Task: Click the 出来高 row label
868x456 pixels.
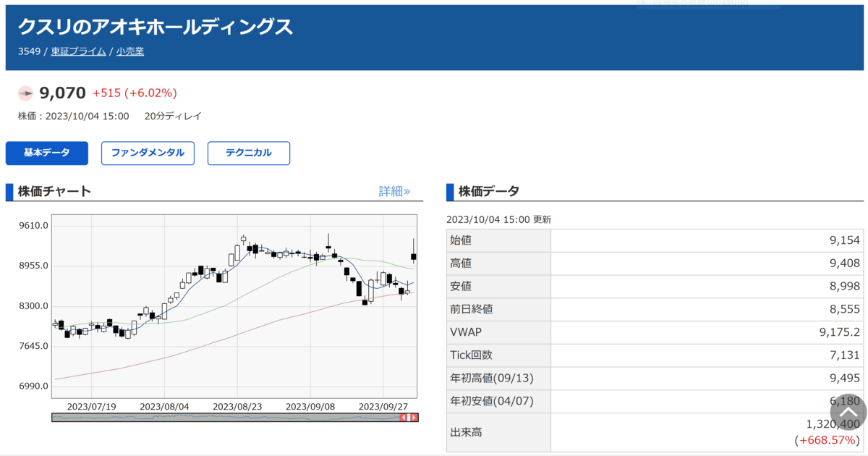Action: coord(466,433)
